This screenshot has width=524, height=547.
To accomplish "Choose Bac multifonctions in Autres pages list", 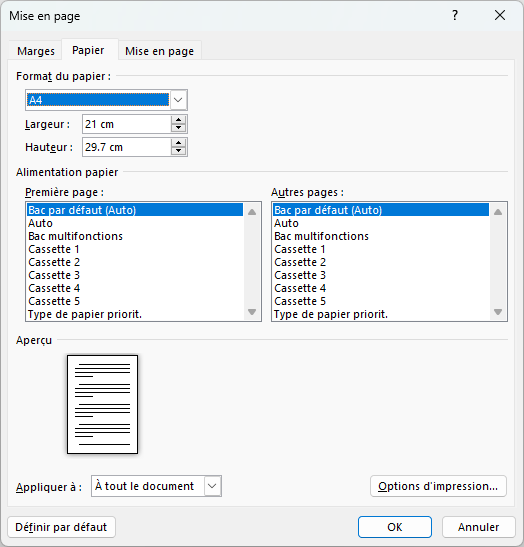I will (x=381, y=236).
